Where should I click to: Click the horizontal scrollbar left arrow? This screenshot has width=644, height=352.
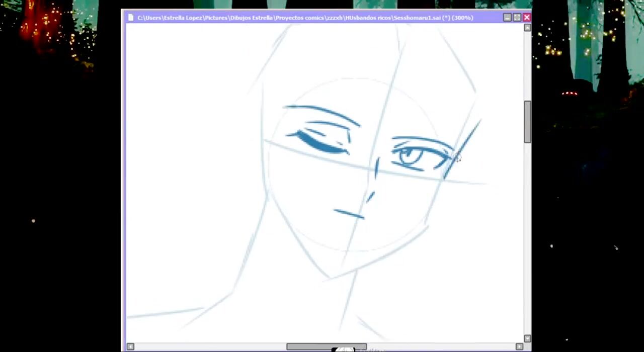pos(130,346)
